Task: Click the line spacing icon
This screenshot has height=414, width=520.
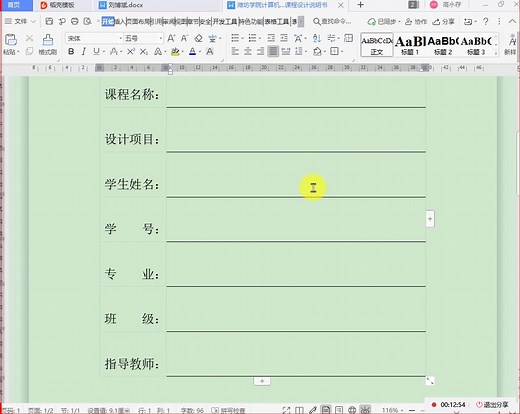Action: [x=298, y=51]
